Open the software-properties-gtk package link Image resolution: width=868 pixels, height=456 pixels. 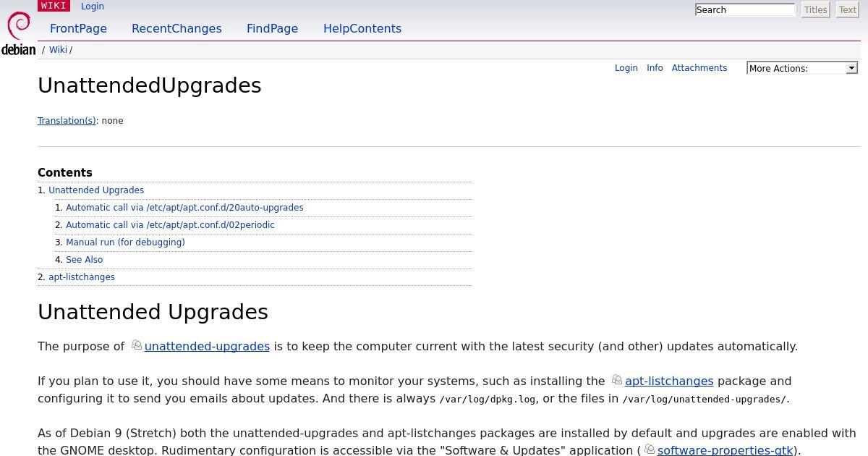(x=725, y=449)
